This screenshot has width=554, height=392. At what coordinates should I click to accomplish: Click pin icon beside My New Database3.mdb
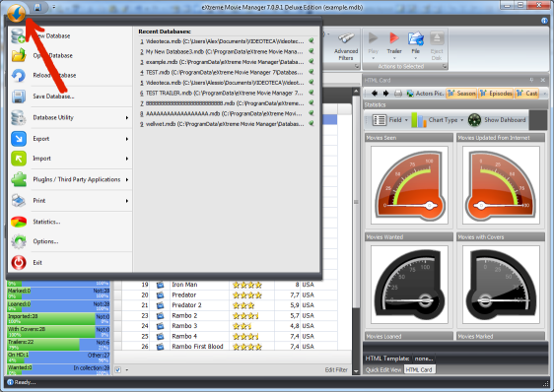click(x=312, y=51)
